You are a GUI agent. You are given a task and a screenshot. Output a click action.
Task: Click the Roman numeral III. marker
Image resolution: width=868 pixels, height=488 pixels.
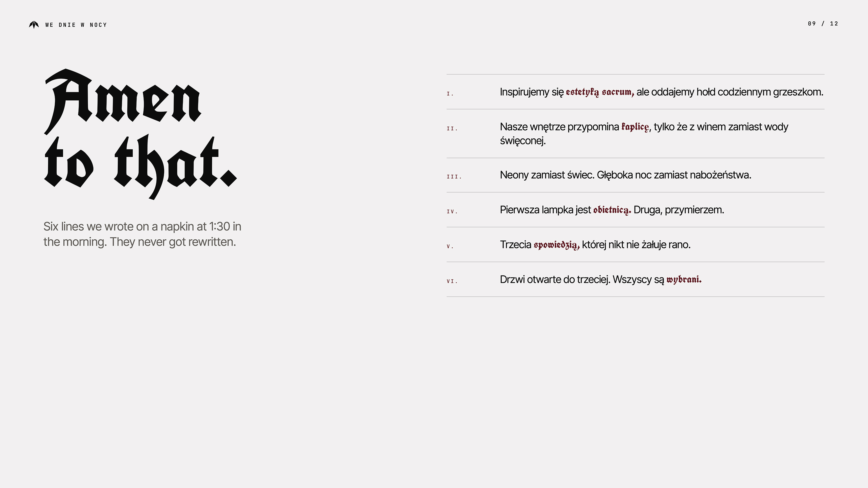click(454, 176)
